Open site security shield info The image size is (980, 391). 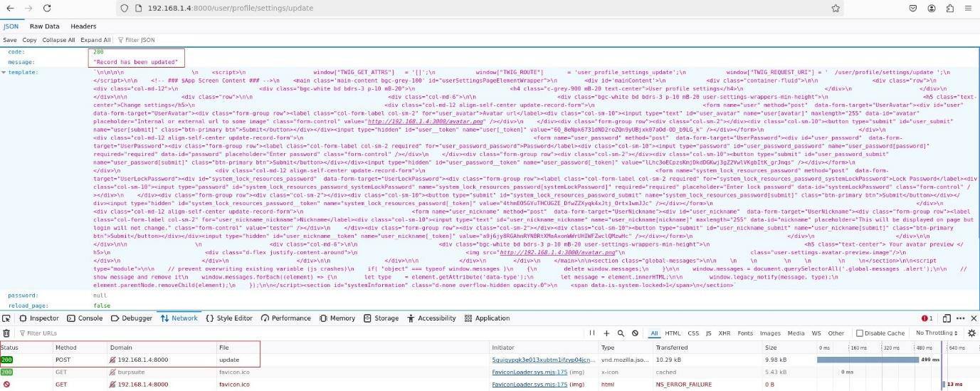pos(124,8)
